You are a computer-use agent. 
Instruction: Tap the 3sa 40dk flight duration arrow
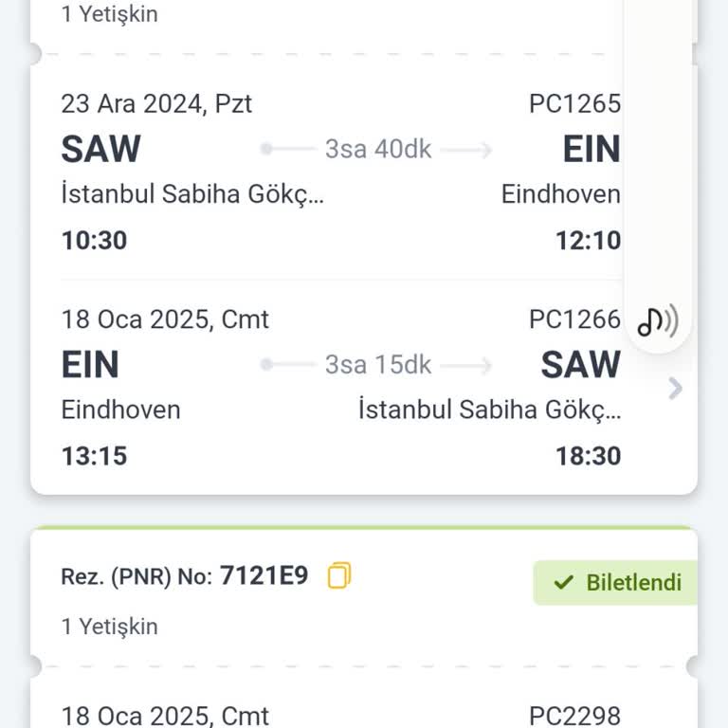point(378,149)
